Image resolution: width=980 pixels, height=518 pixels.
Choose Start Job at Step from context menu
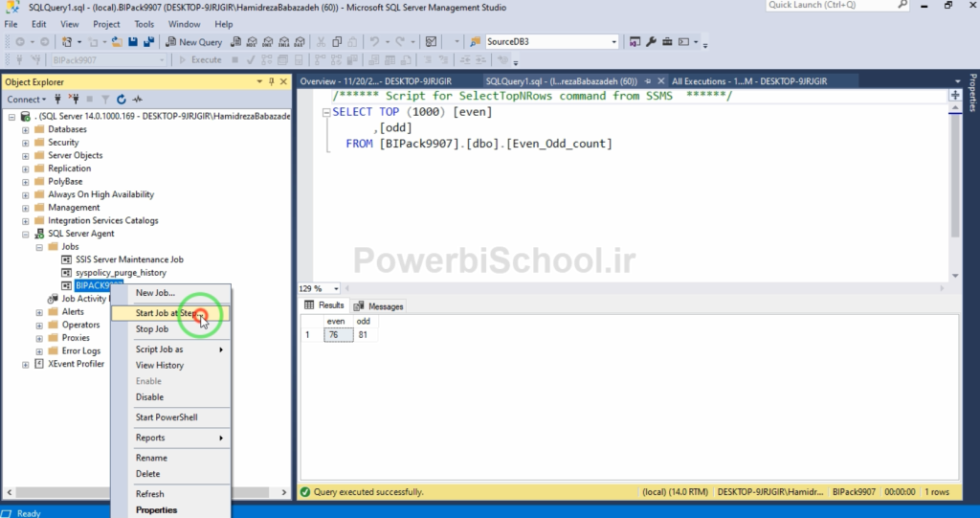coord(167,313)
